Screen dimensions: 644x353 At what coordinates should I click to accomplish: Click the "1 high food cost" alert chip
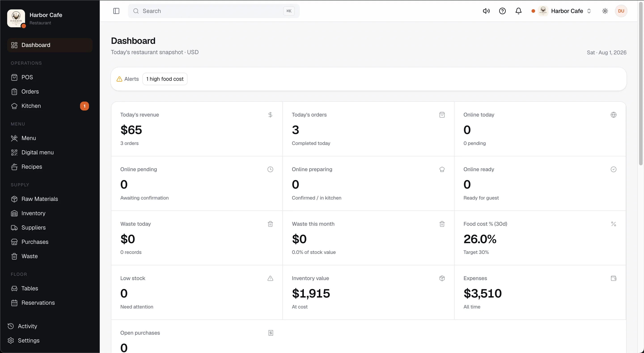[165, 79]
